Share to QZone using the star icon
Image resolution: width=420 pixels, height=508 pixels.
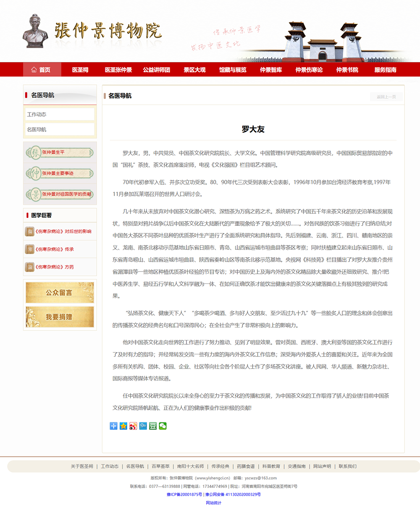pyautogui.click(x=123, y=426)
